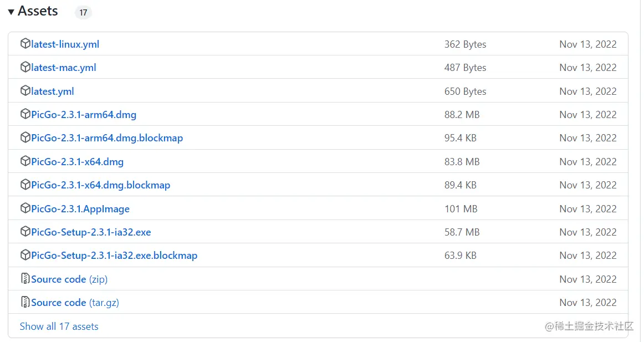The width and height of the screenshot is (644, 342).
Task: Click package icon beside latest.yml
Action: point(25,91)
